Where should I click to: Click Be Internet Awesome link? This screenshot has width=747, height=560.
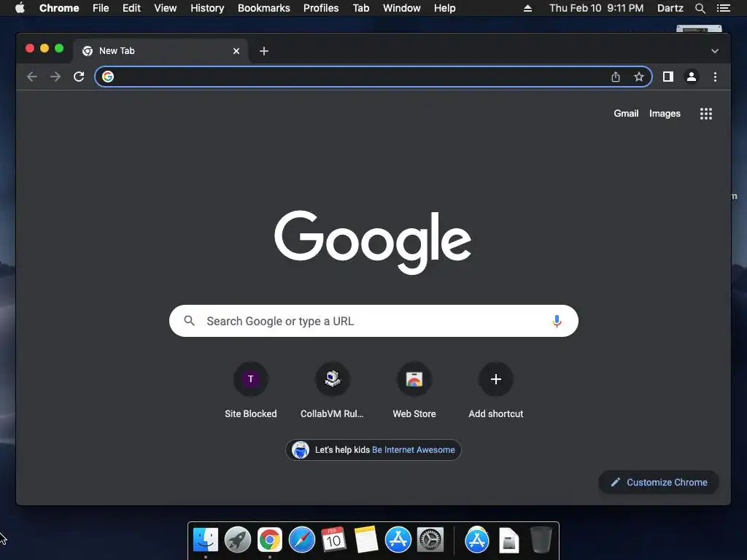(x=413, y=449)
